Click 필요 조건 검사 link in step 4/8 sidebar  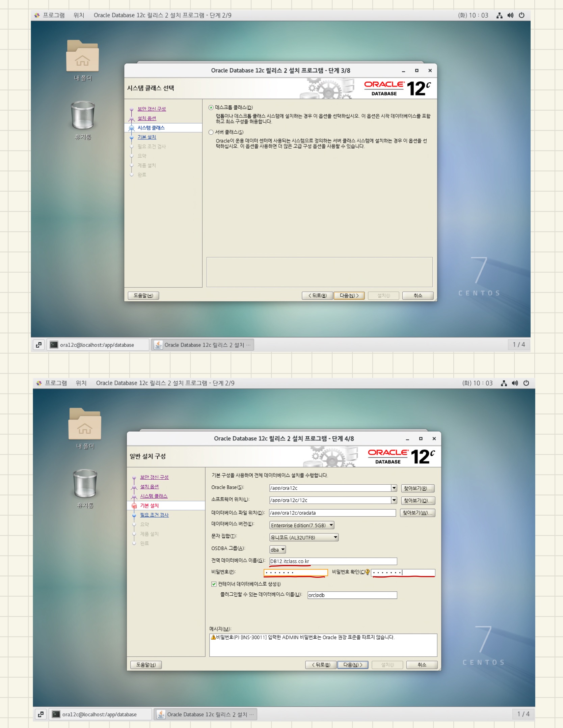click(x=154, y=515)
